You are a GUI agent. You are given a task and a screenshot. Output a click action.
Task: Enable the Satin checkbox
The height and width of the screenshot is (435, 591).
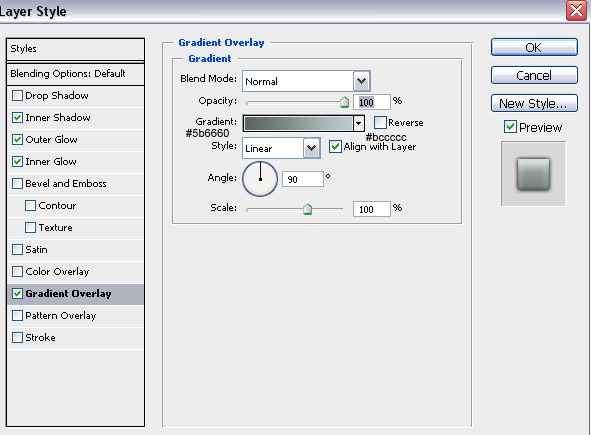tap(17, 250)
